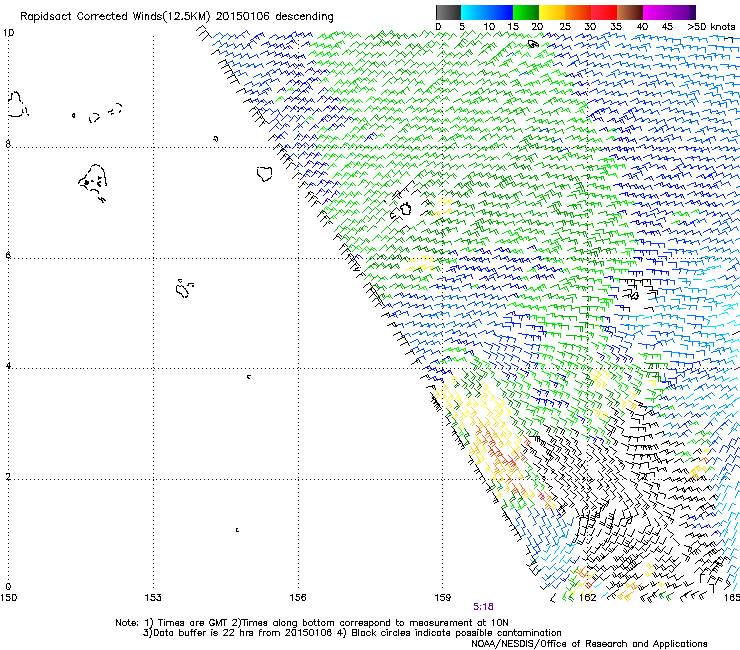Click the '>50 knots' legend label
Screen dimensions: 740x650
click(x=711, y=27)
